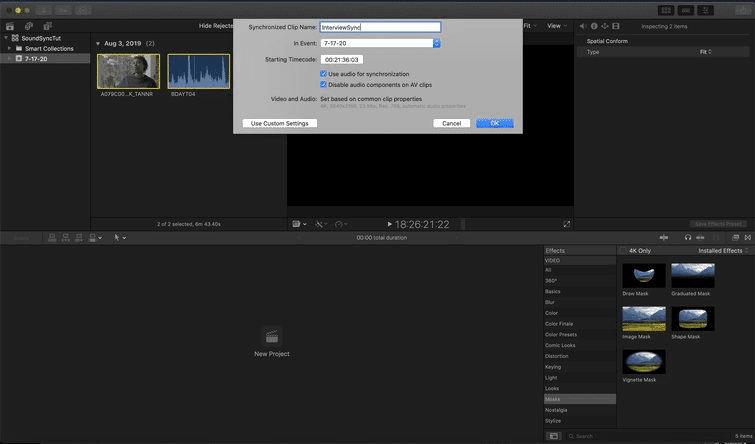Open the Libraries sidebar icon
Image resolution: width=755 pixels, height=444 pixels.
10,26
